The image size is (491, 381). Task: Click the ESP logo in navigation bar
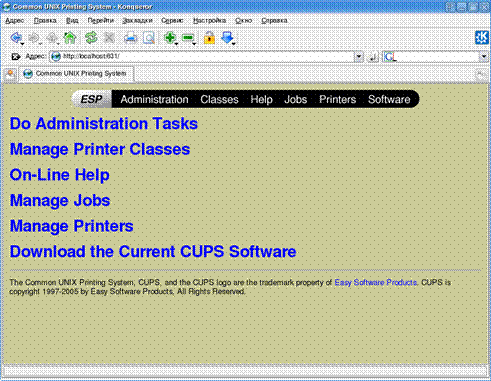pyautogui.click(x=92, y=99)
